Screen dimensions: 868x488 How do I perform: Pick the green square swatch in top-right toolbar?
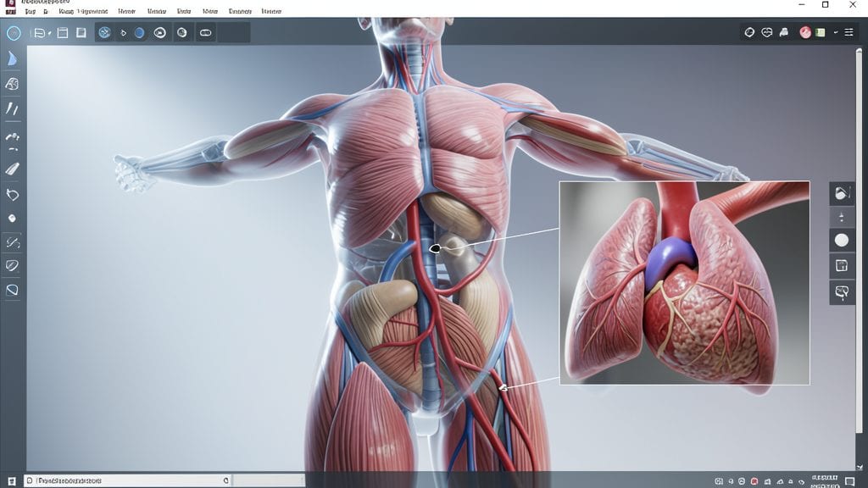821,33
